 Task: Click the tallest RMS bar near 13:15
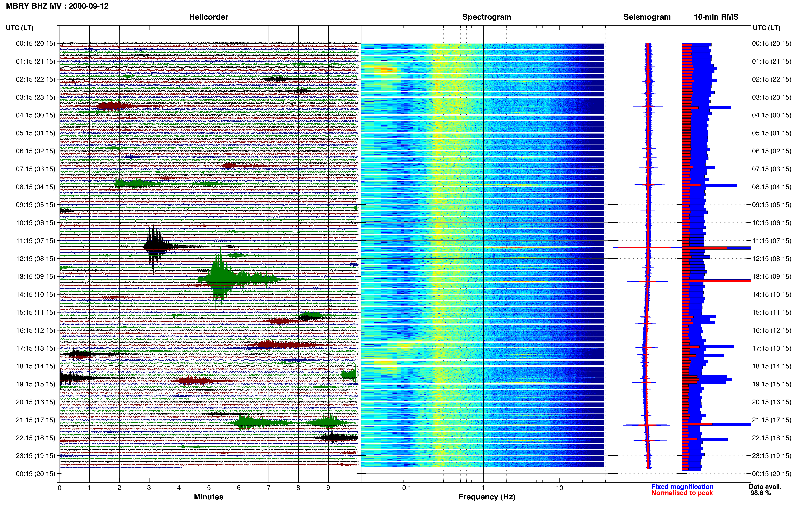pyautogui.click(x=716, y=281)
